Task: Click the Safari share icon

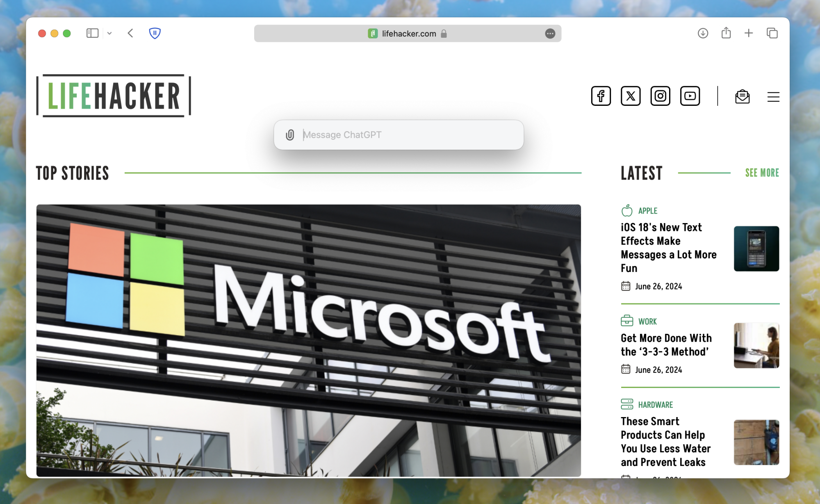Action: click(x=726, y=33)
